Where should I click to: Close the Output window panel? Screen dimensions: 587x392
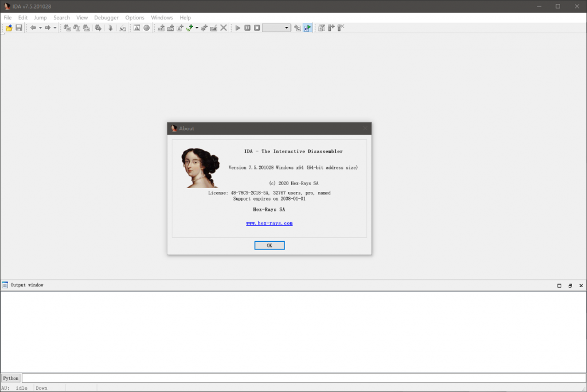[581, 285]
